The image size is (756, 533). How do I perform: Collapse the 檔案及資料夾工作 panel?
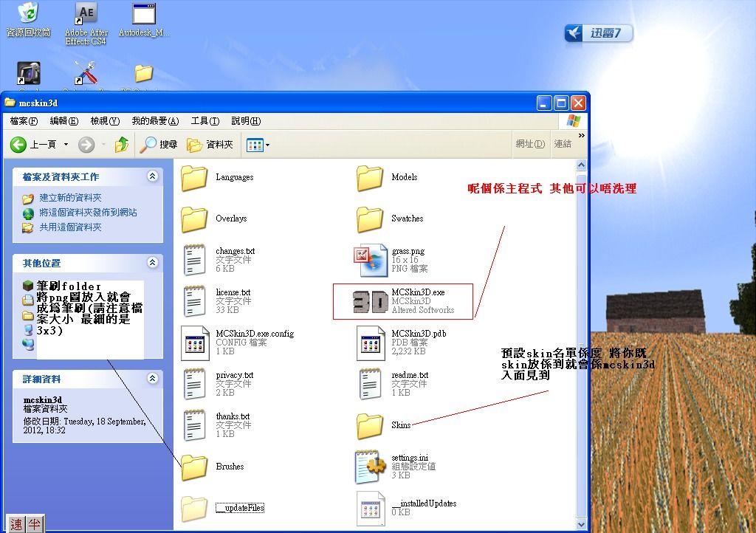coord(152,176)
